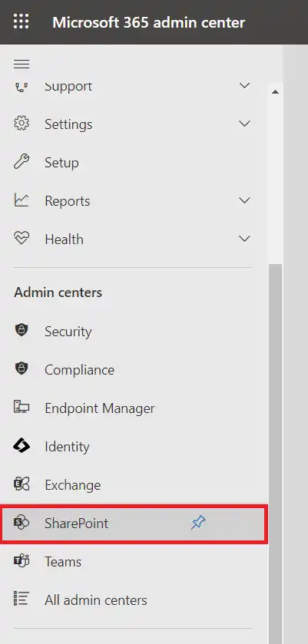Click the Teams icon
This screenshot has width=308, height=644.
[22, 561]
